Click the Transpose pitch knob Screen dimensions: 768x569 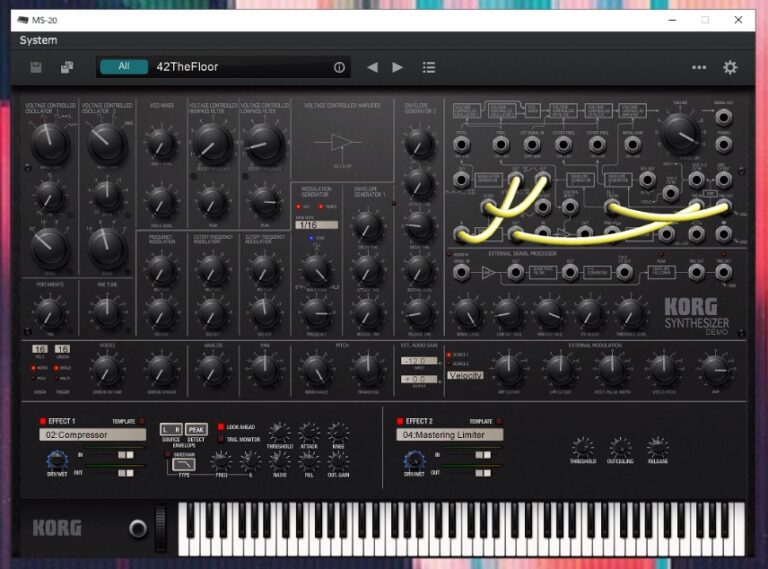tap(368, 369)
